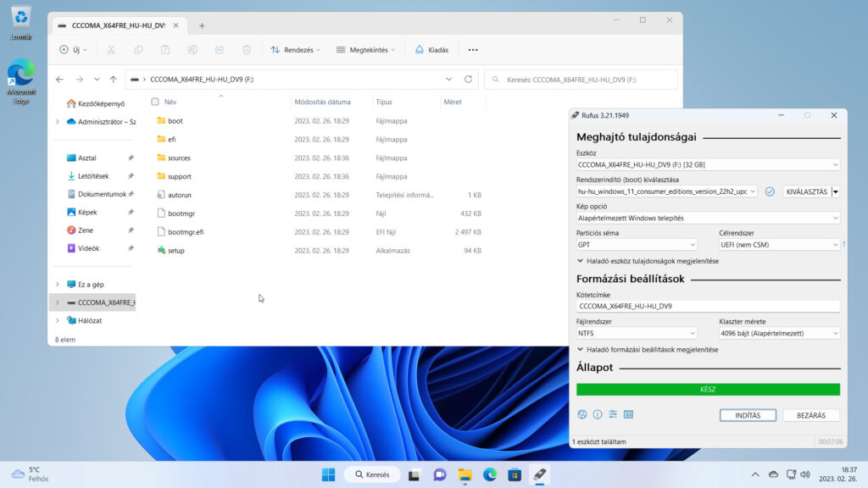This screenshot has width=868, height=488.
Task: Open the system tray overflow chevron
Action: point(755,474)
